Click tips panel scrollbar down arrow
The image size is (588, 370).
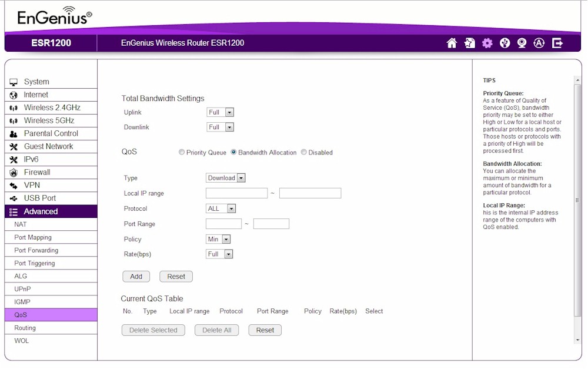click(577, 340)
